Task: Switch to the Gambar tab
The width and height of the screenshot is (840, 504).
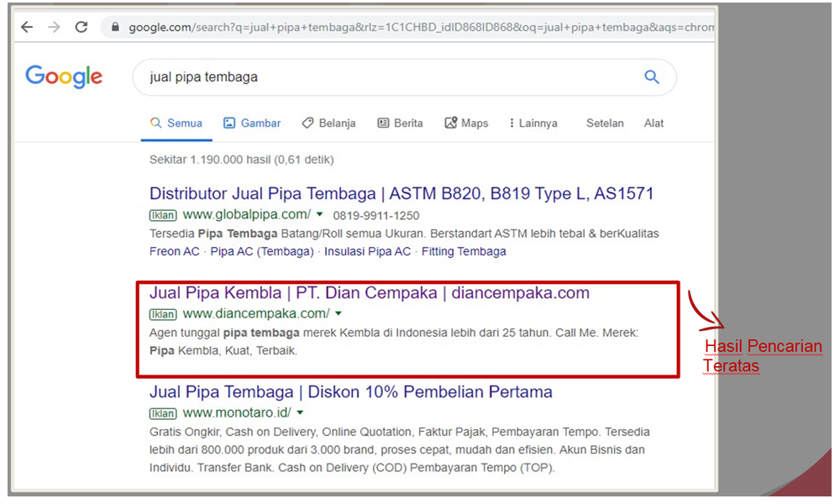Action: click(252, 123)
